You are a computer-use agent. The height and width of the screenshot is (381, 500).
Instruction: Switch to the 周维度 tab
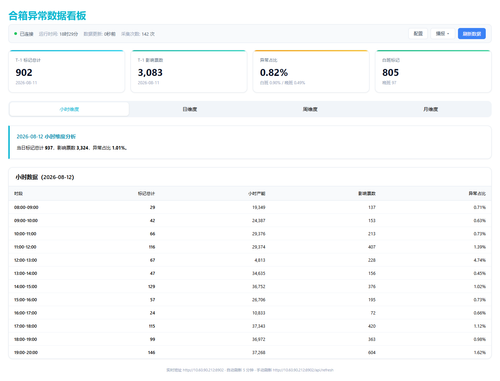[310, 109]
